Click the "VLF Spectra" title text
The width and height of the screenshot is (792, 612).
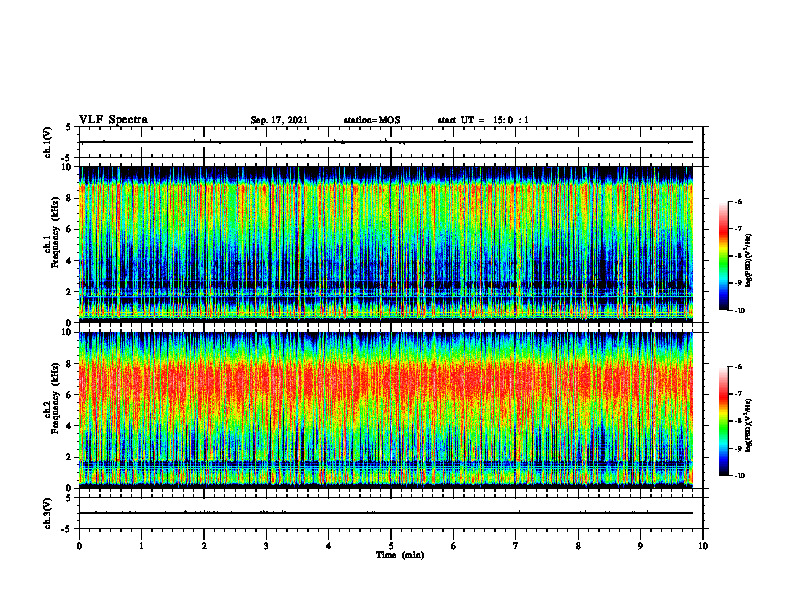[113, 120]
